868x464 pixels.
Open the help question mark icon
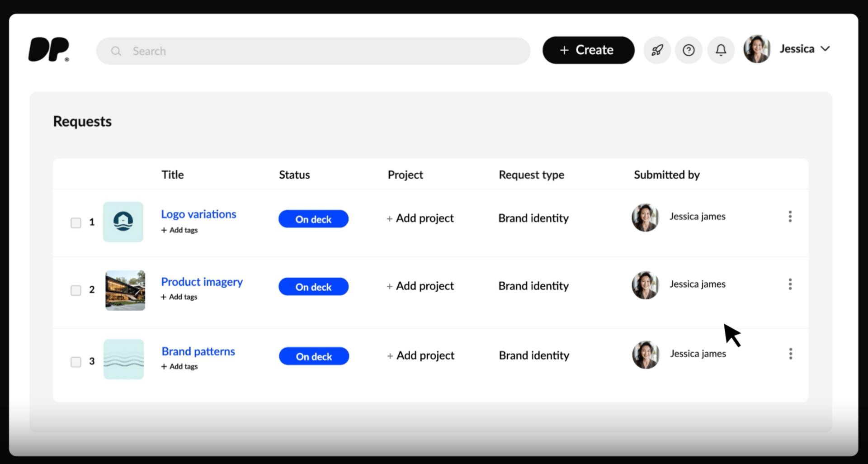689,50
